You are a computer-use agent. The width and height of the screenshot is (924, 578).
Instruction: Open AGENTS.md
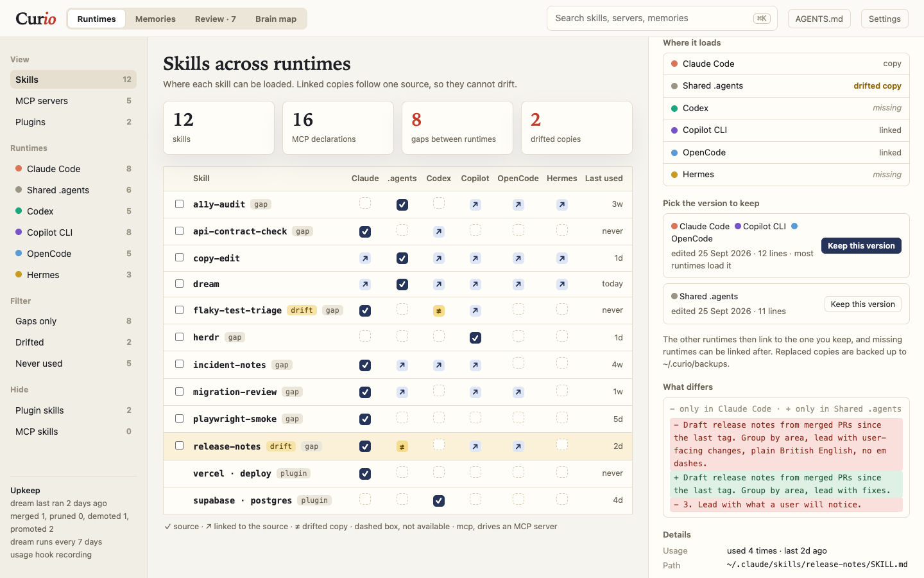click(819, 19)
